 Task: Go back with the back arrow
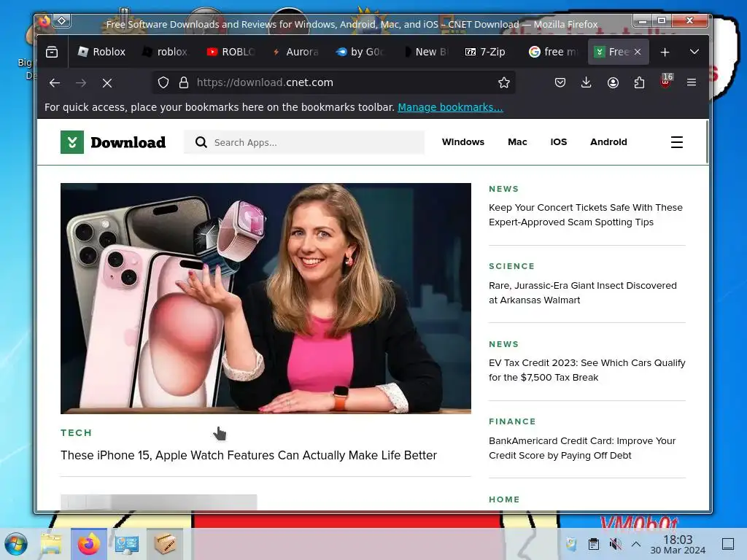point(55,83)
